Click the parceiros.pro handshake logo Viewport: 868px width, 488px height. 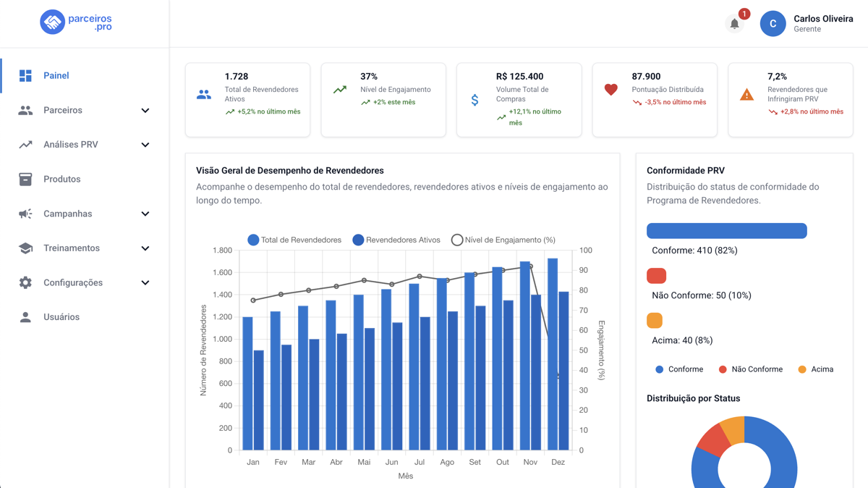coord(53,22)
